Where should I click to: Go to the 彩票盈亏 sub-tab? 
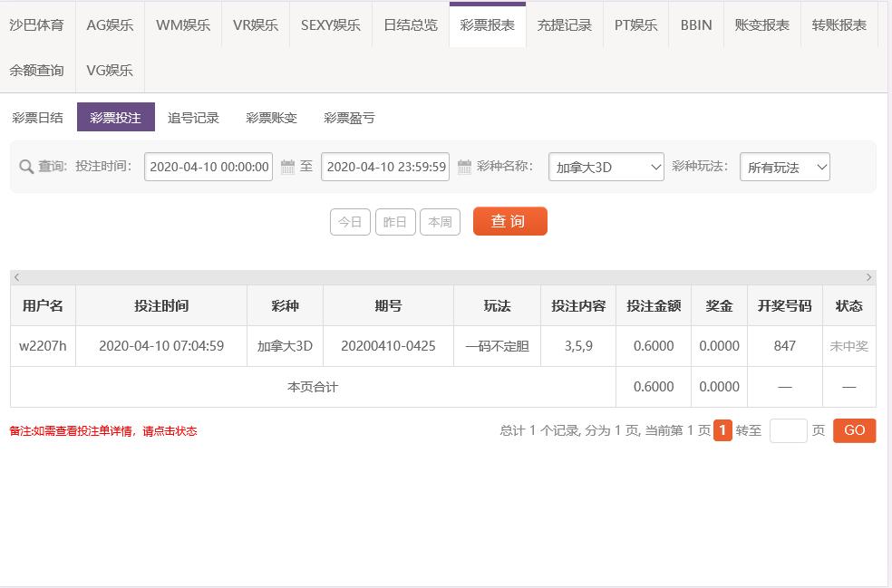point(349,118)
